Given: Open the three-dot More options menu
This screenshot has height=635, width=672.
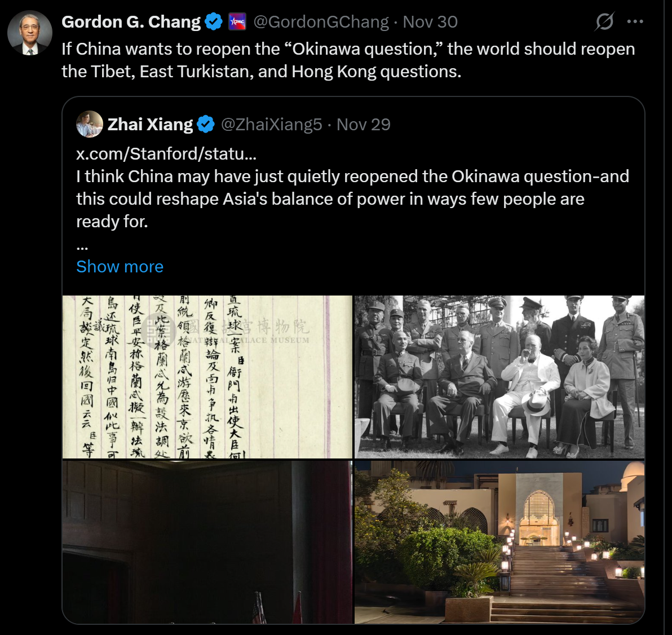Looking at the screenshot, I should (x=635, y=21).
